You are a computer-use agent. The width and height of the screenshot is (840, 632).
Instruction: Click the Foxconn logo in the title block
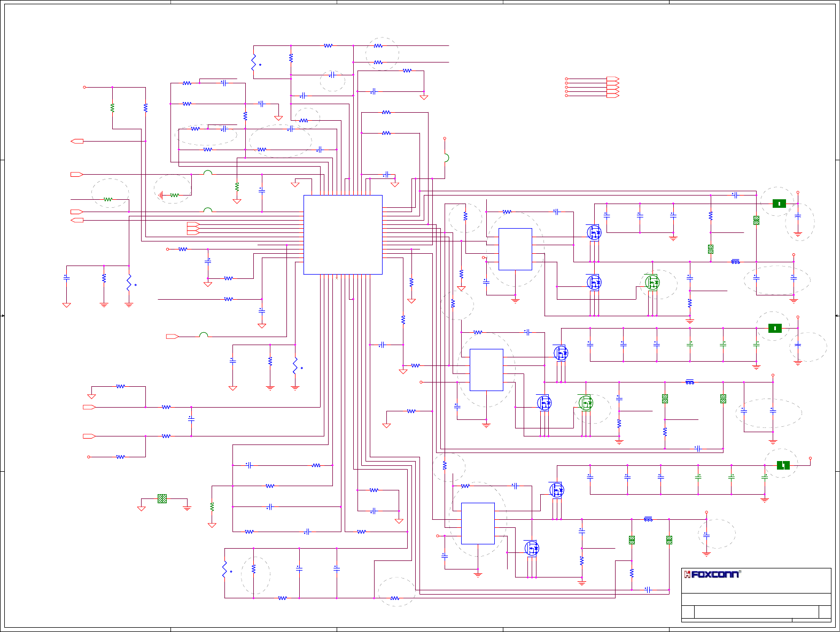coord(712,574)
